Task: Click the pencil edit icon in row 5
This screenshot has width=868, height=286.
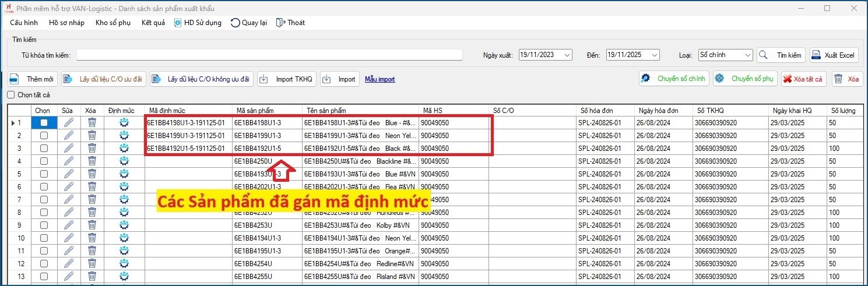Action: (x=69, y=174)
